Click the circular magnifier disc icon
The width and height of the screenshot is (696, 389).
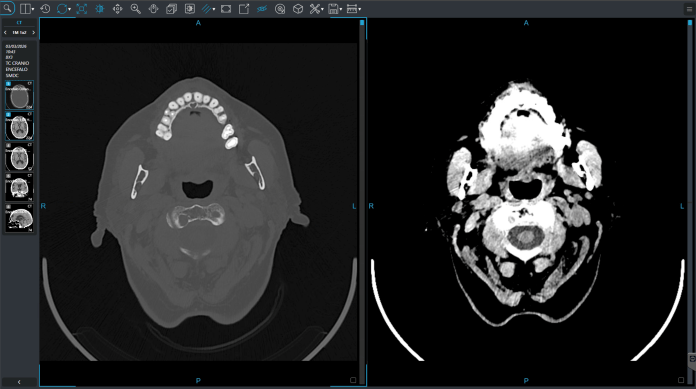(280, 8)
